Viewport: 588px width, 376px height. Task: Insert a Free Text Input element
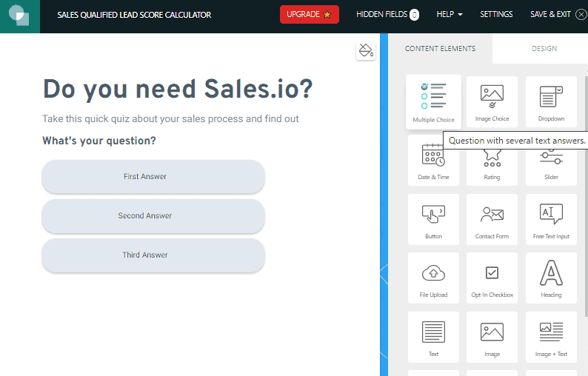coord(551,219)
